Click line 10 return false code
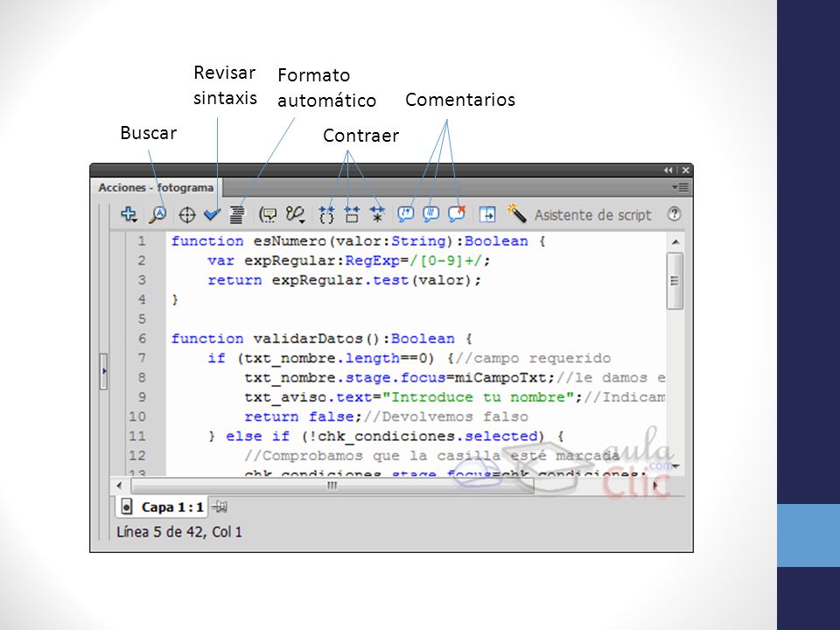The image size is (840, 630). click(386, 416)
